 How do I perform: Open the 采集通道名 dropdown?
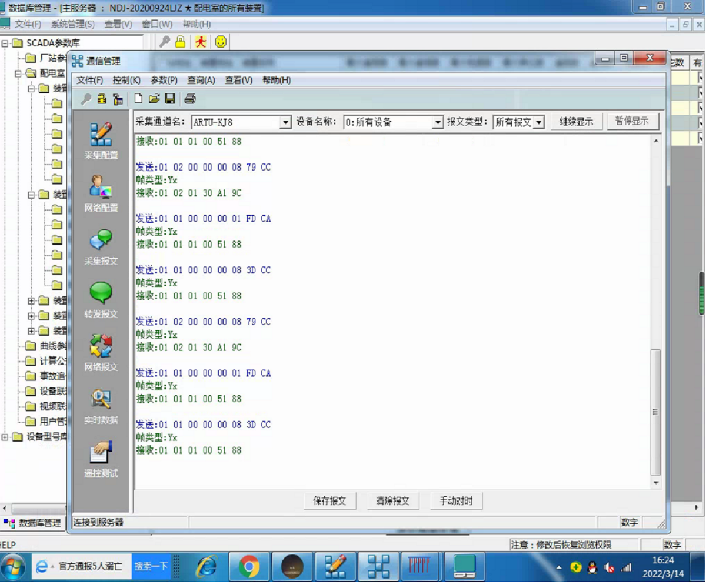[x=285, y=122]
